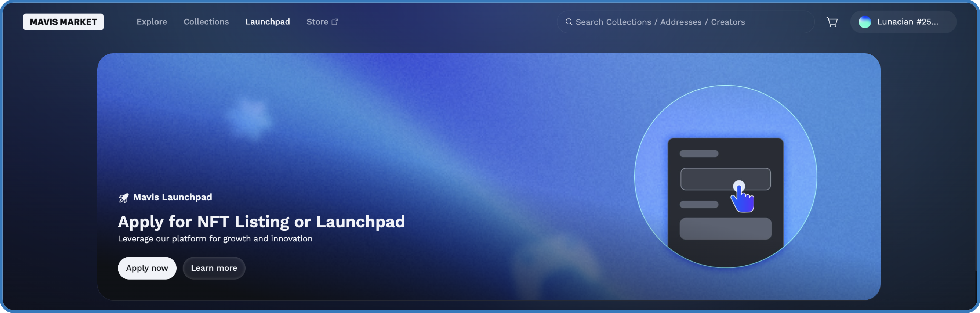Select the Launchpad nav item

(x=268, y=22)
